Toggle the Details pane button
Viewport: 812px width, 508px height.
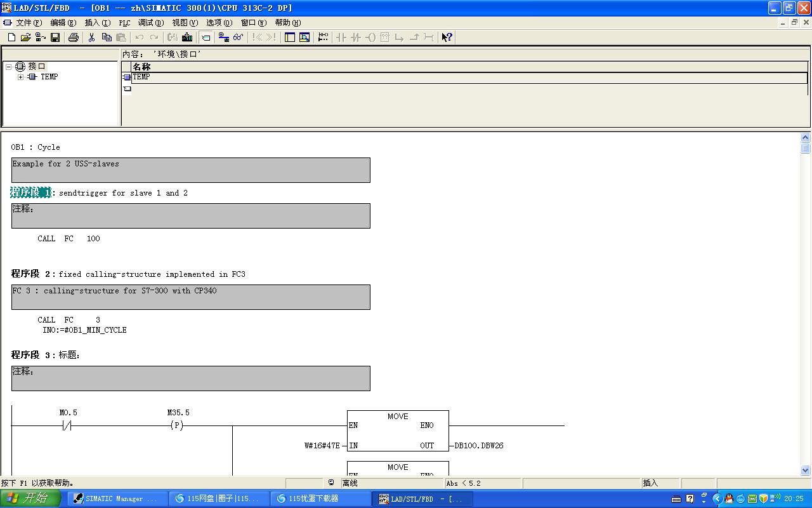304,37
